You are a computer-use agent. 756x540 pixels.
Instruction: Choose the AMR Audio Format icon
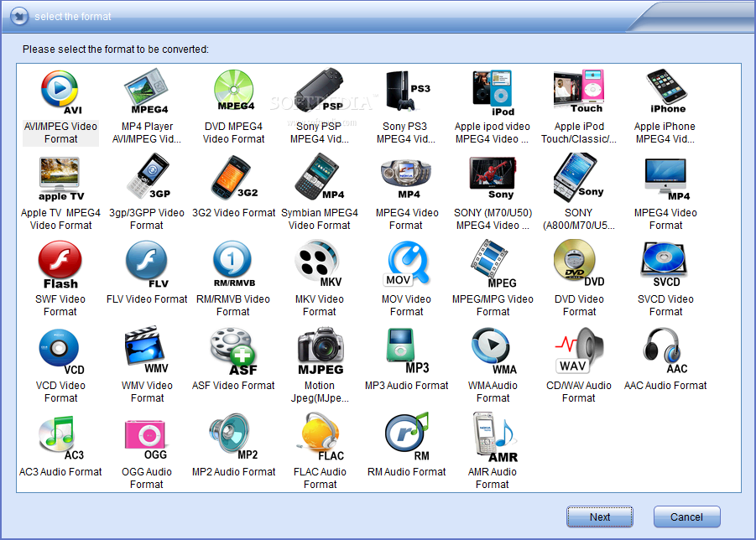494,438
